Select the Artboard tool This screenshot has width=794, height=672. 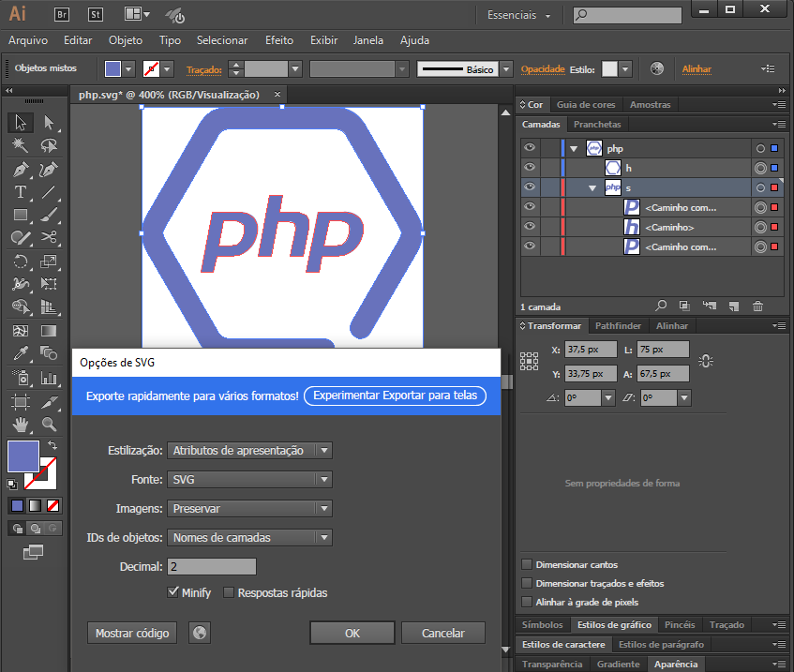[21, 403]
